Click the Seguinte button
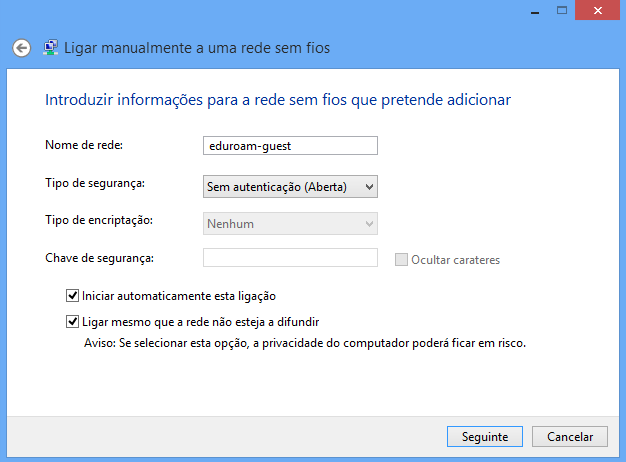This screenshot has width=626, height=462. coord(485,436)
